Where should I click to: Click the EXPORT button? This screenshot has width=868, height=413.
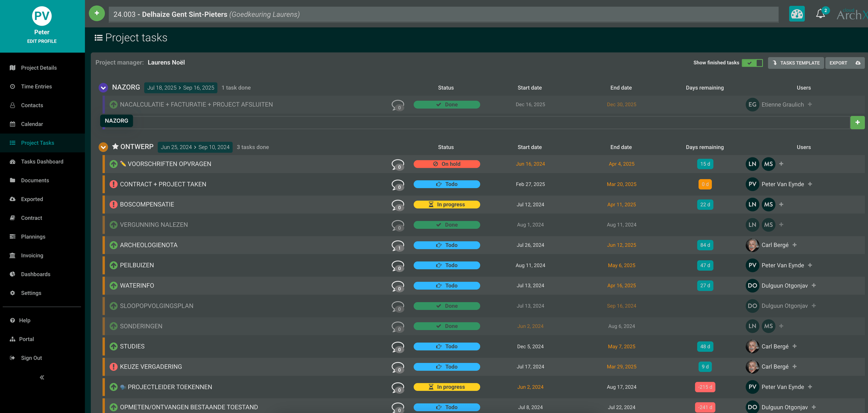tap(844, 63)
